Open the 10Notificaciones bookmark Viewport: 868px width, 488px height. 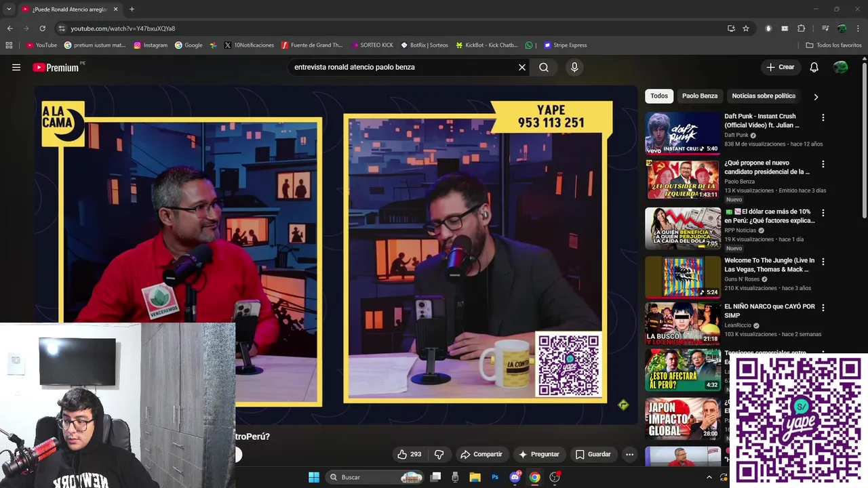[x=249, y=45]
